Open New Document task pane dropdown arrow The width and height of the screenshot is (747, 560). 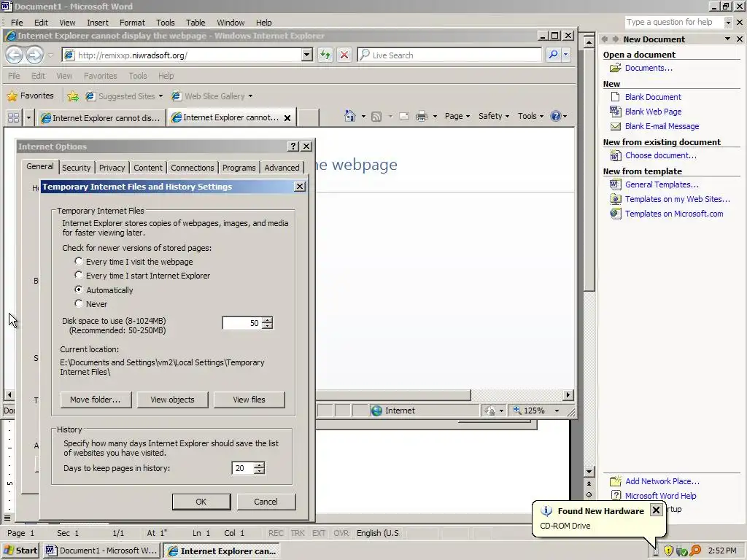pos(727,39)
